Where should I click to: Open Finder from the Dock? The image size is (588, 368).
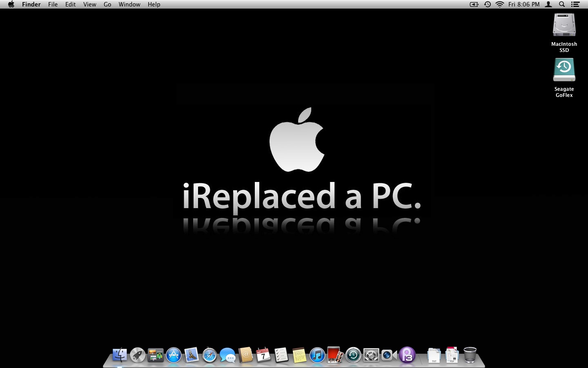point(120,355)
